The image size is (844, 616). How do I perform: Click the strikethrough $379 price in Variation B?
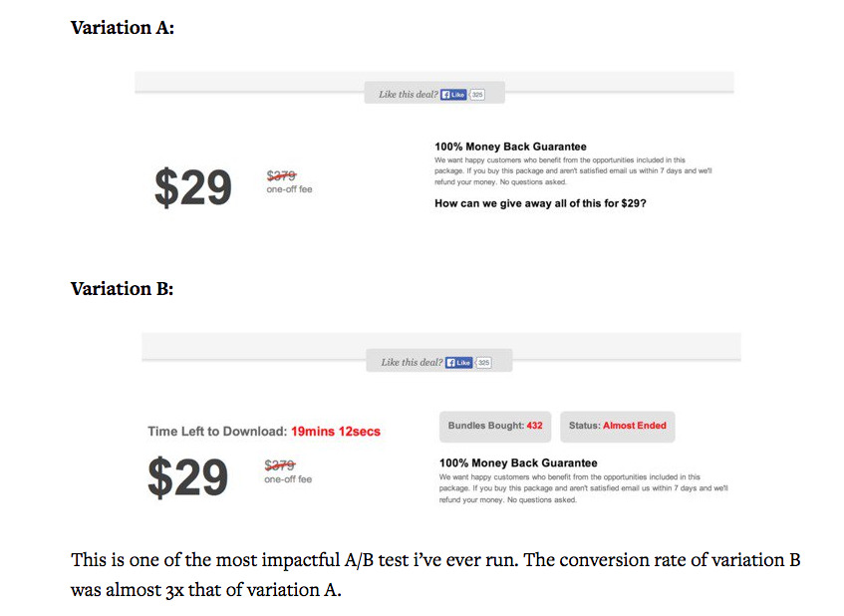(280, 463)
